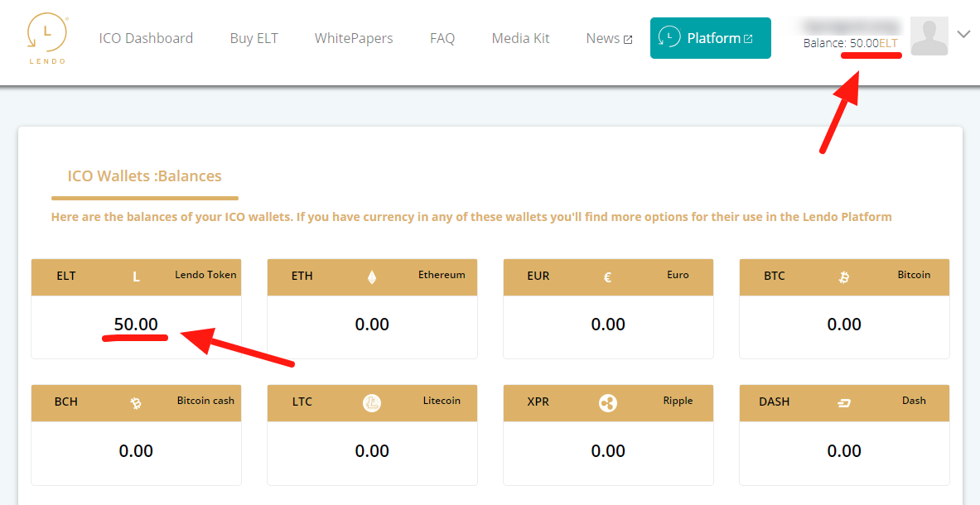Expand the user account dropdown chevron
This screenshot has height=505, width=980.
963,35
